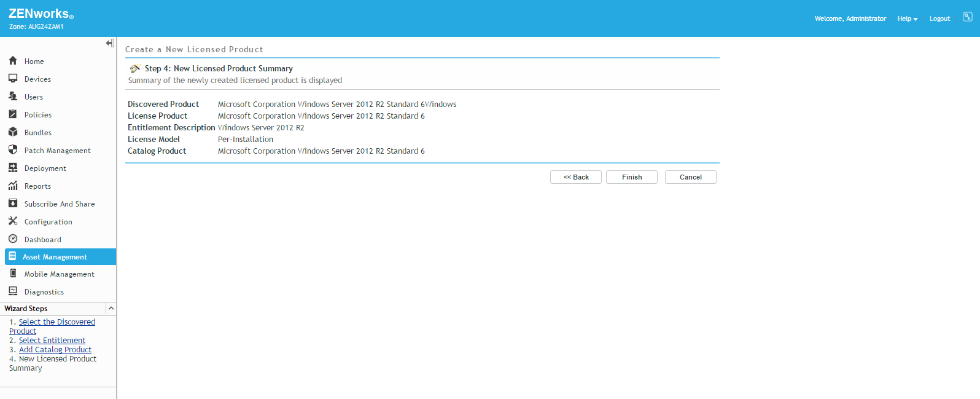Open the Help dropdown menu
Viewport: 980px width, 399px height.
pos(908,18)
